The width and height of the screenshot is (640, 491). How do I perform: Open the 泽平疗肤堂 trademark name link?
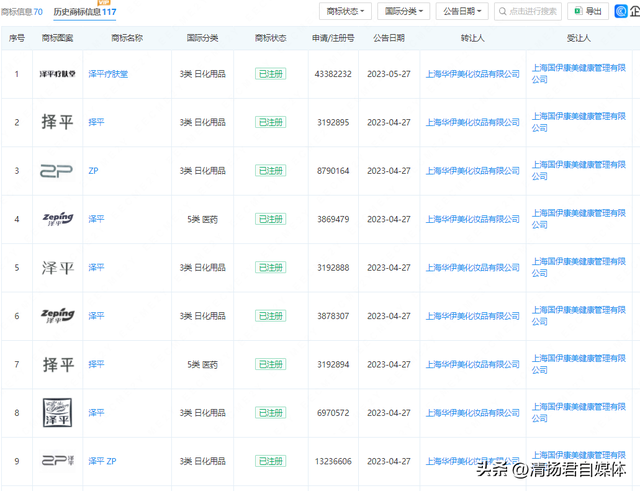click(x=108, y=74)
